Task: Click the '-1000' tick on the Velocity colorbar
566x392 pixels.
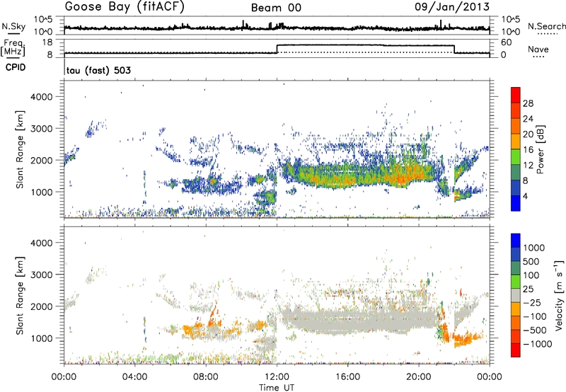Action: [x=538, y=344]
